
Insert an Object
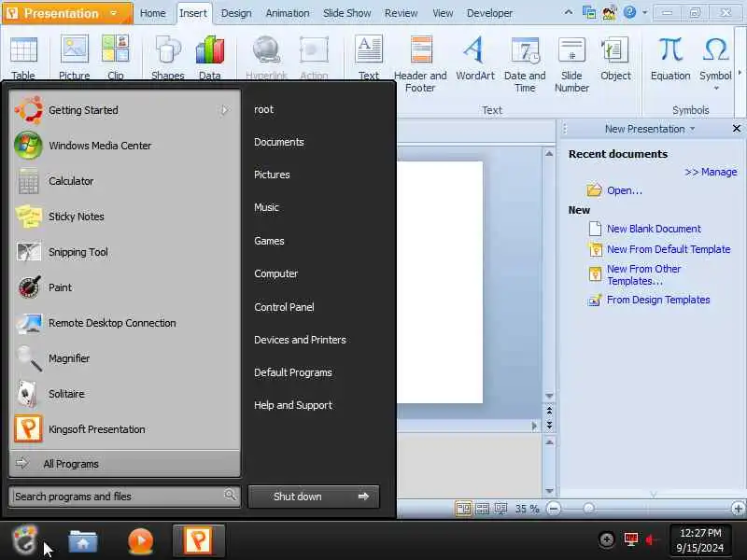615,58
